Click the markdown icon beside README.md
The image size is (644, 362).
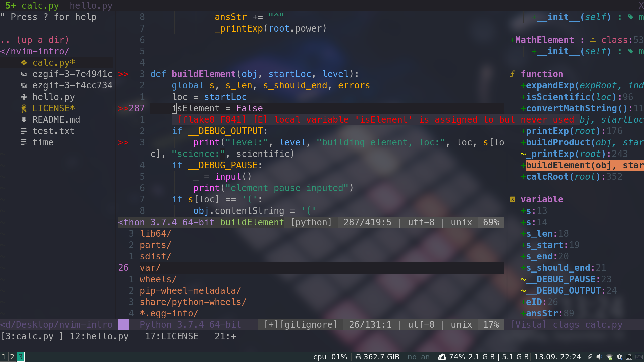tap(24, 120)
